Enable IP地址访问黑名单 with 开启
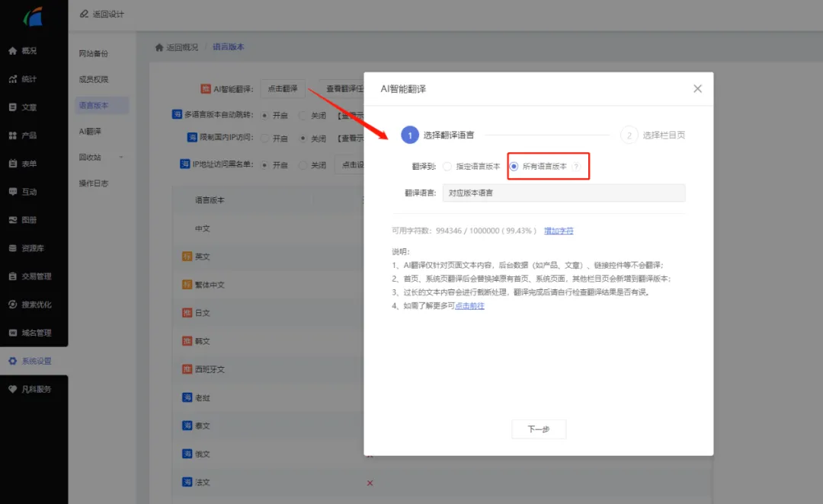The width and height of the screenshot is (823, 504). coord(265,165)
